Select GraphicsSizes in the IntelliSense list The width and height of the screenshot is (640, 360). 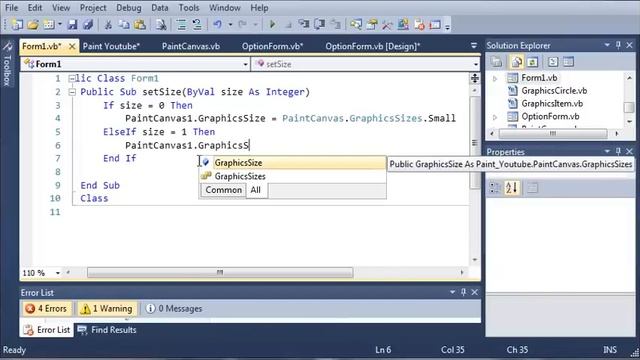pyautogui.click(x=292, y=176)
